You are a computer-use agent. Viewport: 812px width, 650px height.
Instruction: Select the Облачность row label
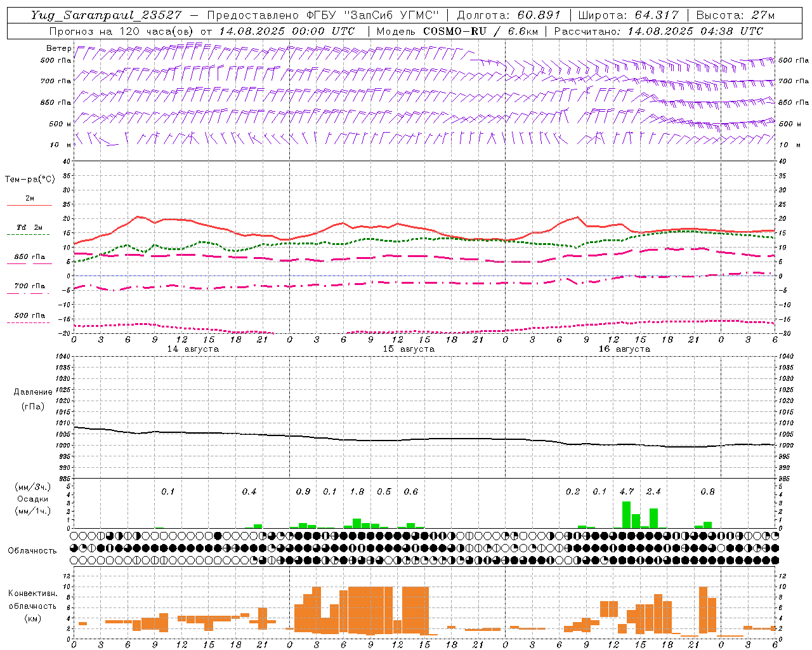pos(32,550)
